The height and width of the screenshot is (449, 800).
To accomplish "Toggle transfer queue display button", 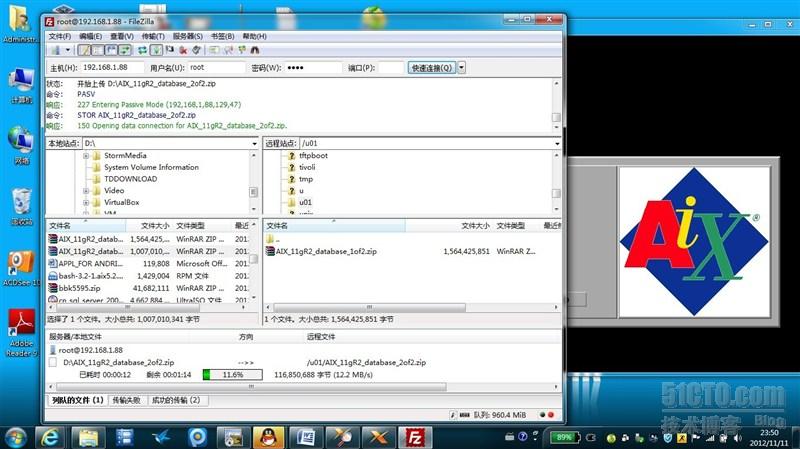I will point(125,50).
